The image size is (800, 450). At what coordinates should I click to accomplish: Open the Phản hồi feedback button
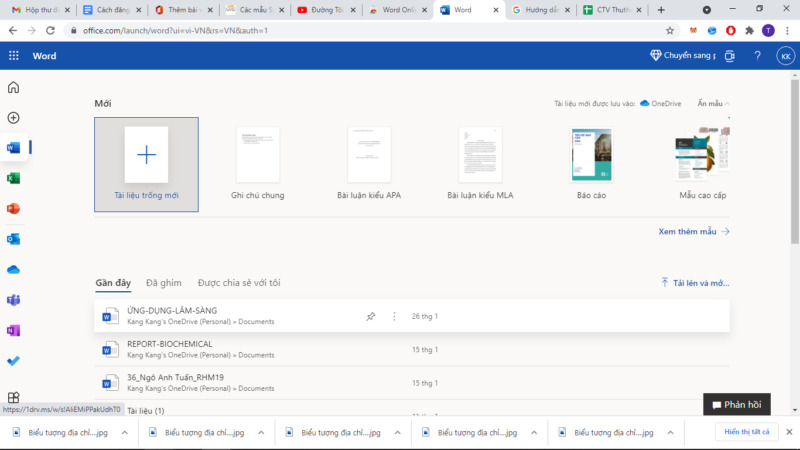[737, 405]
